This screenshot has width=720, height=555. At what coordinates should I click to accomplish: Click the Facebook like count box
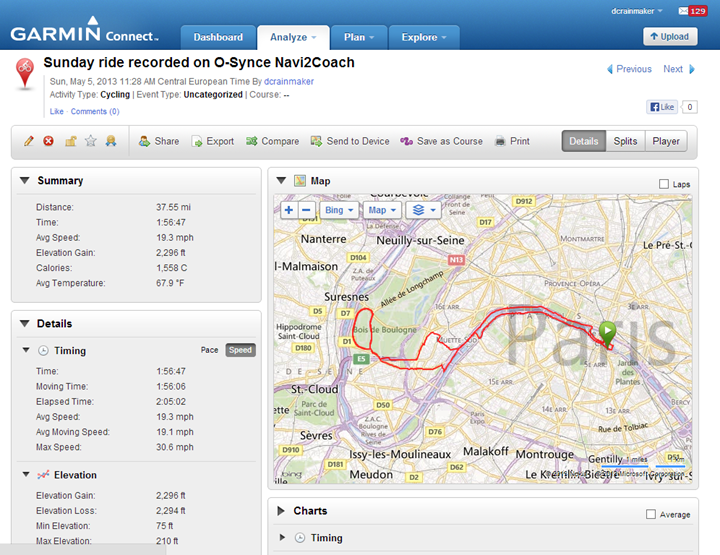point(689,107)
